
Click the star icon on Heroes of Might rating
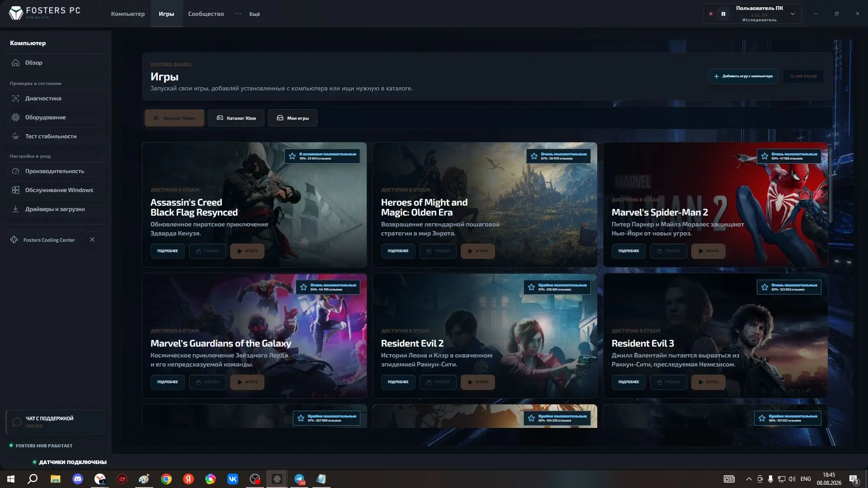click(534, 156)
